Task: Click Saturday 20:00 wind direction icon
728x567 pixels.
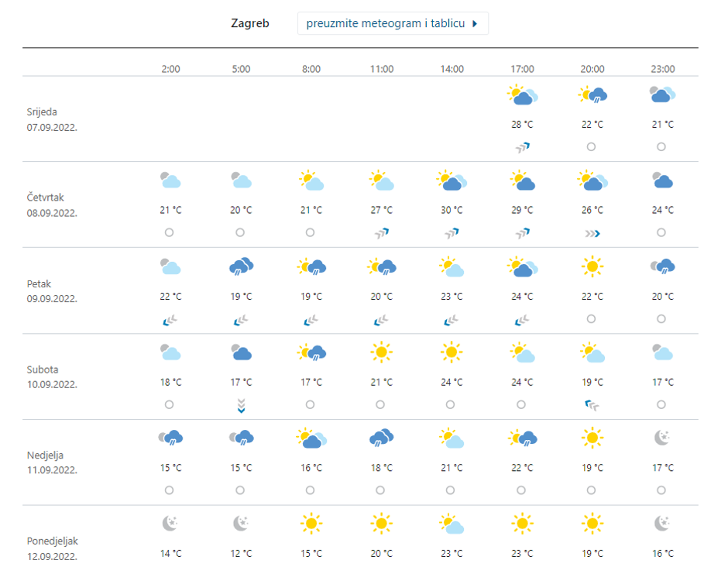Action: (x=592, y=404)
